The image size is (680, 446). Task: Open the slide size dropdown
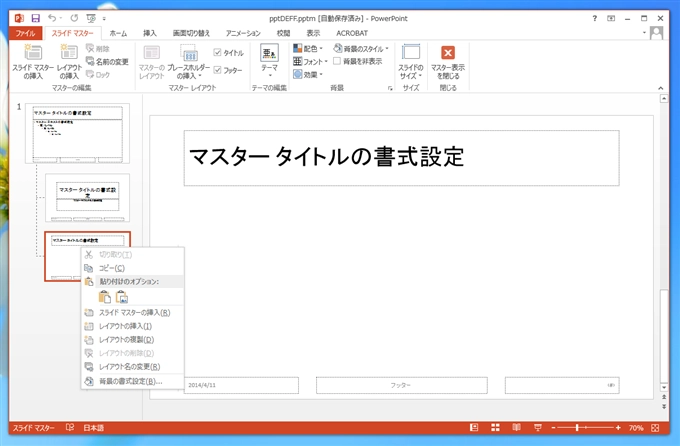tap(411, 62)
